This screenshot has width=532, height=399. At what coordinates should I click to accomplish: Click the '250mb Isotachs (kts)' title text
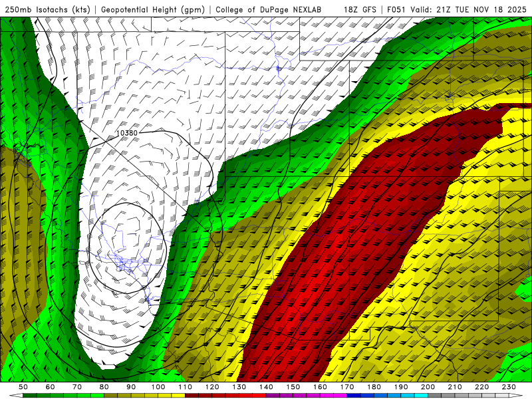[x=47, y=9]
